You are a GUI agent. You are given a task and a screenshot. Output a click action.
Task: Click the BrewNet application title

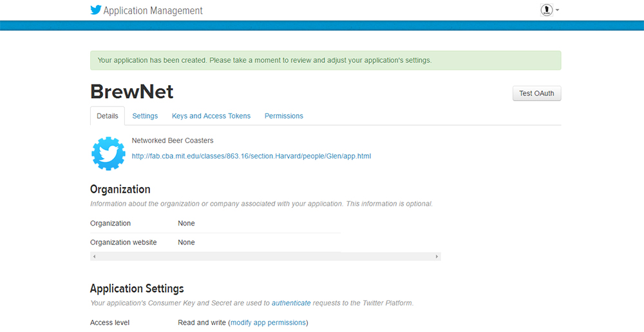pos(132,92)
